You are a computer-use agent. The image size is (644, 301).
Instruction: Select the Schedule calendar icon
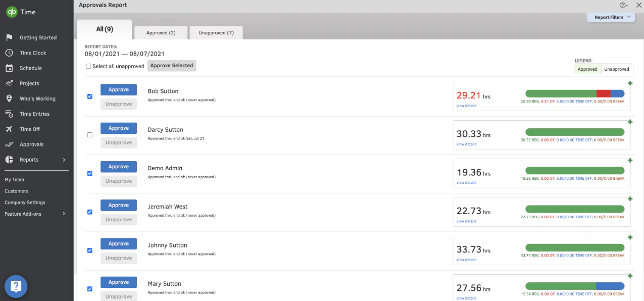(x=10, y=68)
